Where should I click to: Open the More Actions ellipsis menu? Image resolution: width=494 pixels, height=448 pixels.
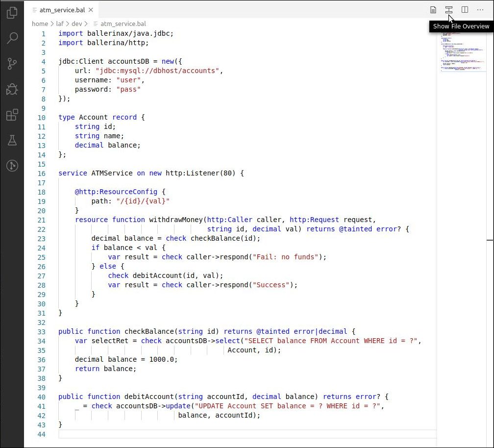[x=480, y=10]
